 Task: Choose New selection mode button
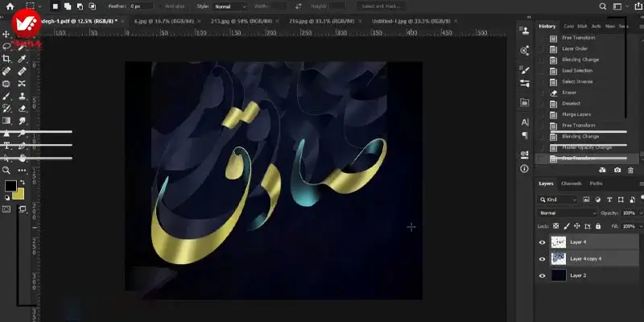pos(56,6)
